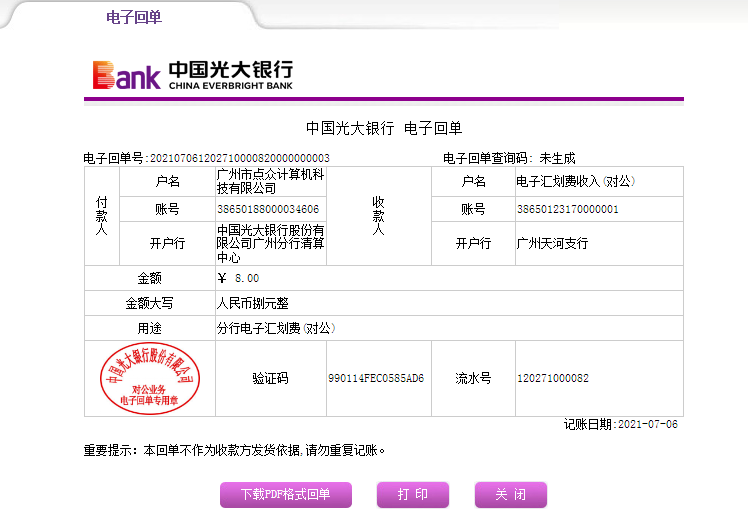748x524 pixels.
Task: Click the payee account number 38650123170000001
Action: (567, 210)
